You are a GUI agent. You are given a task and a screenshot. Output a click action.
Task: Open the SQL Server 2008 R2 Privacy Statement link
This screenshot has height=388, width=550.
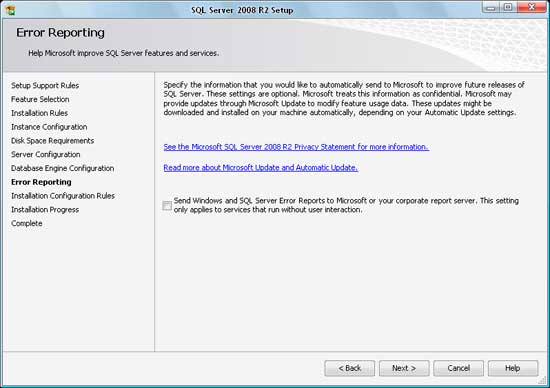point(296,147)
